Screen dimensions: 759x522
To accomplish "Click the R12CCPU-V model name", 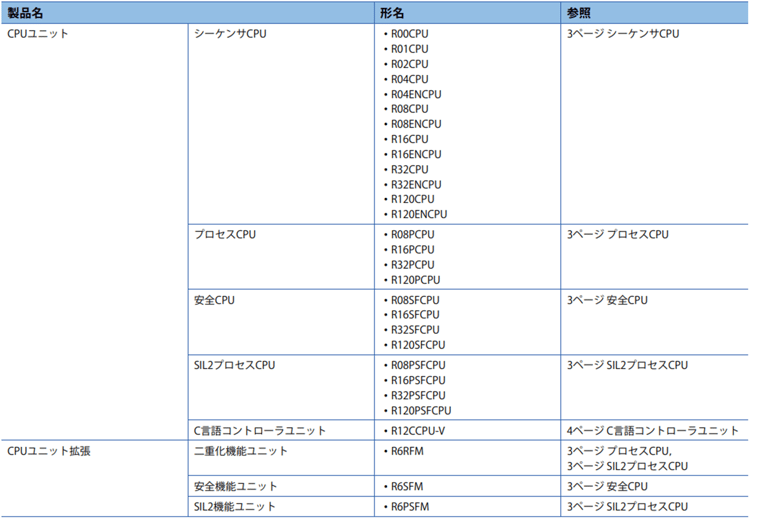I will point(418,431).
